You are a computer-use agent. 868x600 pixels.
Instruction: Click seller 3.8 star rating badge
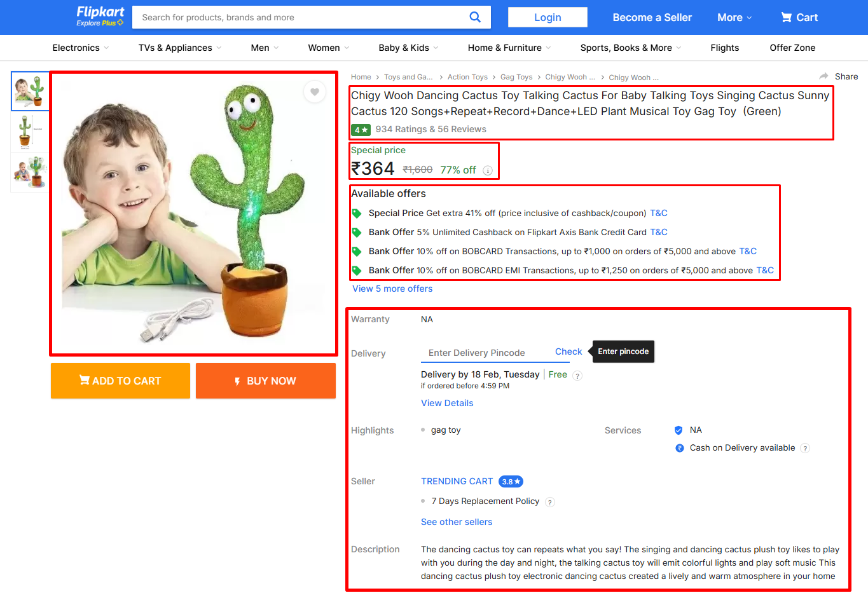511,482
